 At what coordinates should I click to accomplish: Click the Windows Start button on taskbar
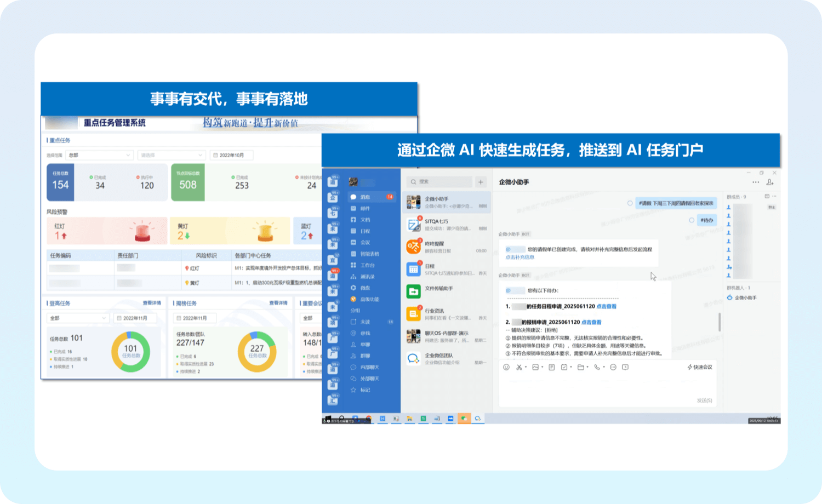click(x=328, y=419)
